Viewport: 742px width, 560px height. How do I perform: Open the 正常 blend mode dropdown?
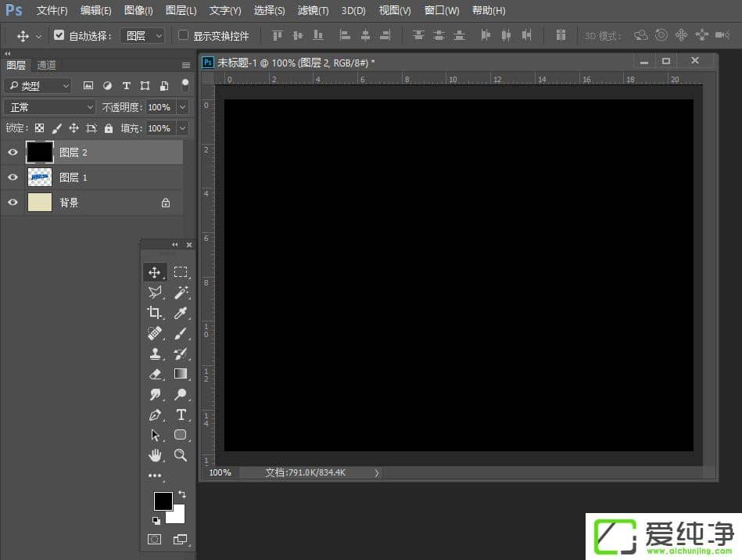(x=49, y=107)
